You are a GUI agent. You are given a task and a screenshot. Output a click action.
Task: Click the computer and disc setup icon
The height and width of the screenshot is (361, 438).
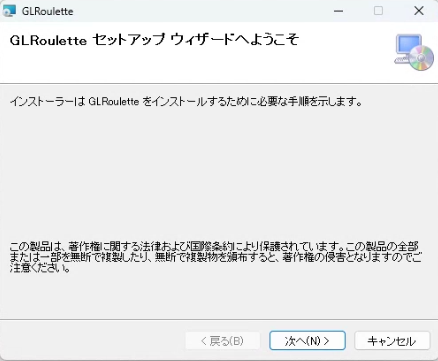point(414,53)
